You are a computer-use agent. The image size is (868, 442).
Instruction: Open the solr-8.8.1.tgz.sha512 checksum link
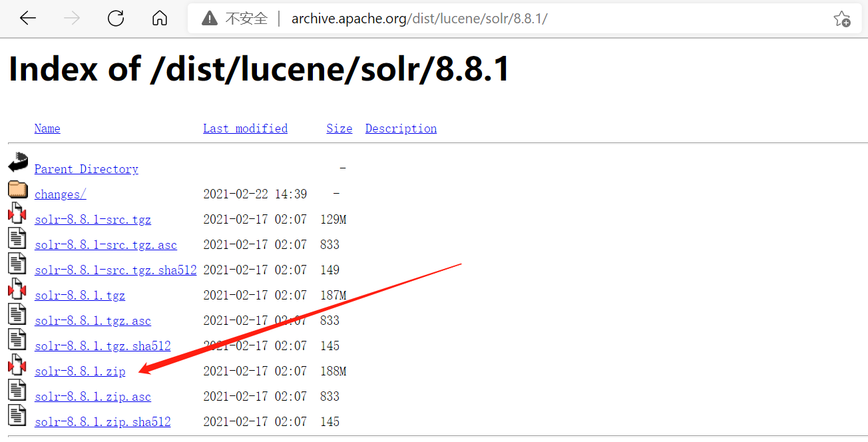click(103, 346)
